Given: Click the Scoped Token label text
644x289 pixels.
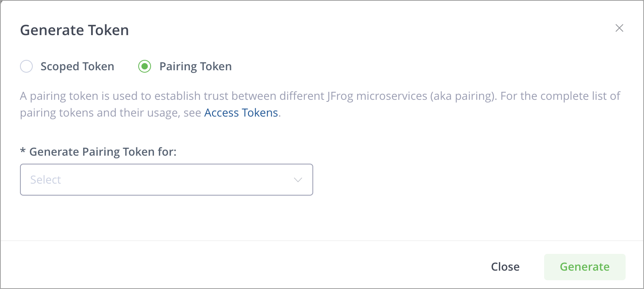Looking at the screenshot, I should pos(77,66).
